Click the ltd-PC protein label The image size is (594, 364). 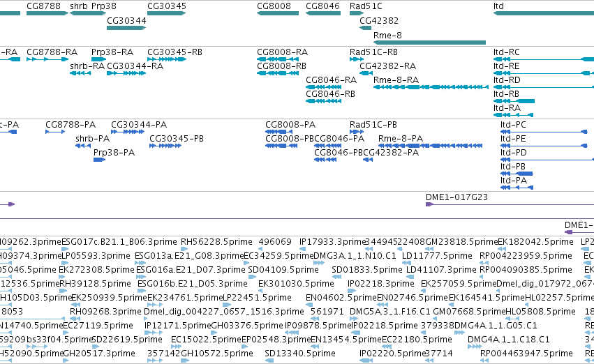[513, 125]
